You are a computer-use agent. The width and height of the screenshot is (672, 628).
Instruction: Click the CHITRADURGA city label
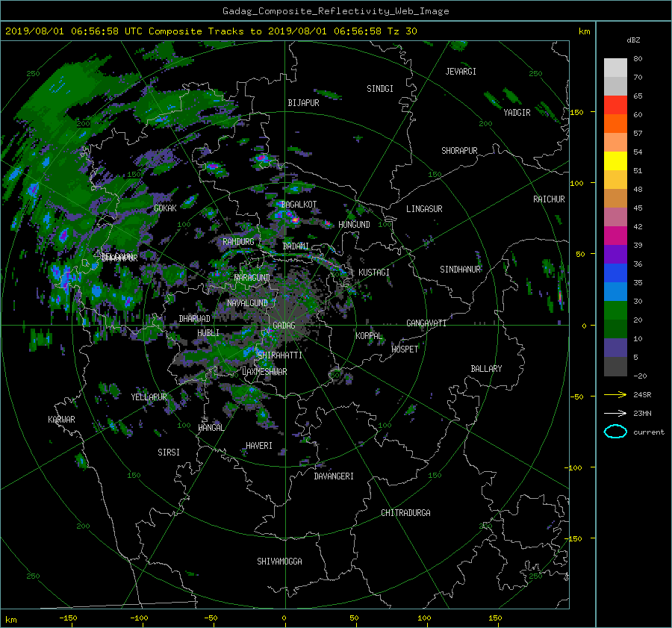click(x=405, y=513)
